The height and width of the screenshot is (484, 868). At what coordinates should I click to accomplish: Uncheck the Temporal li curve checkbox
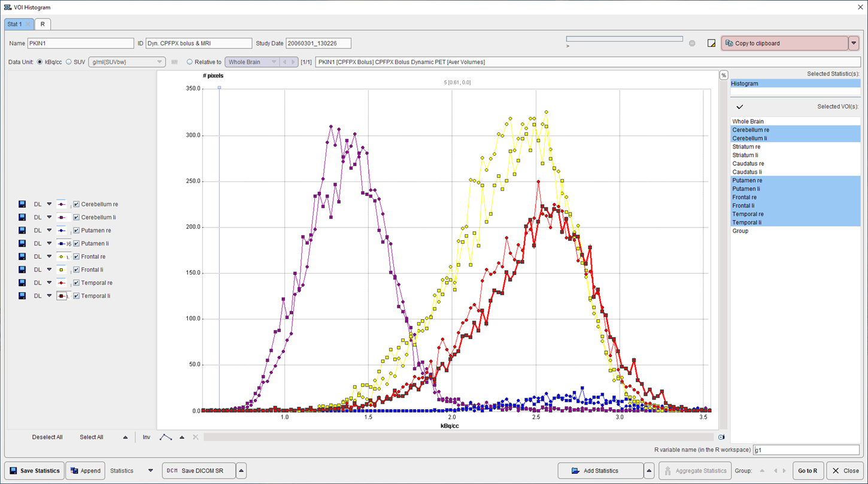(76, 296)
